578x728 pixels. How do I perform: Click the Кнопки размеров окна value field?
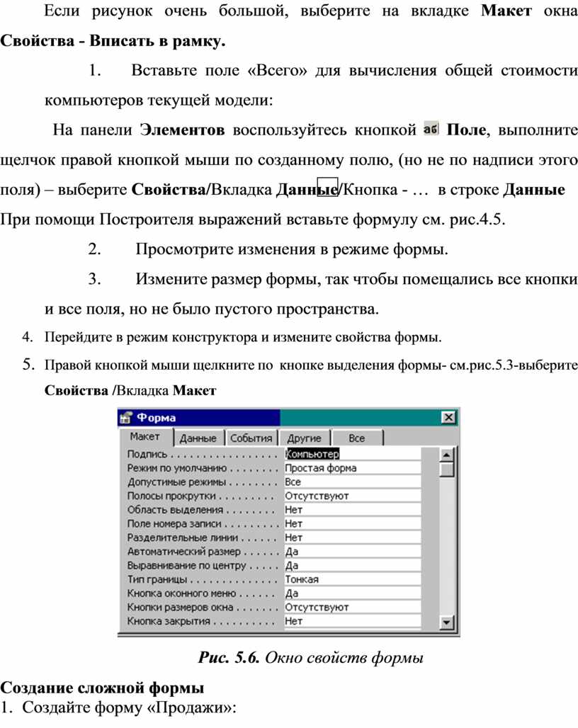(x=351, y=607)
